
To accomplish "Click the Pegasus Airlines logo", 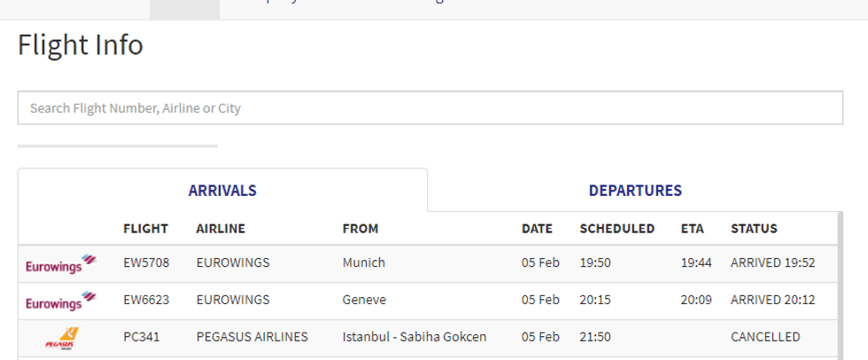I will [x=61, y=338].
